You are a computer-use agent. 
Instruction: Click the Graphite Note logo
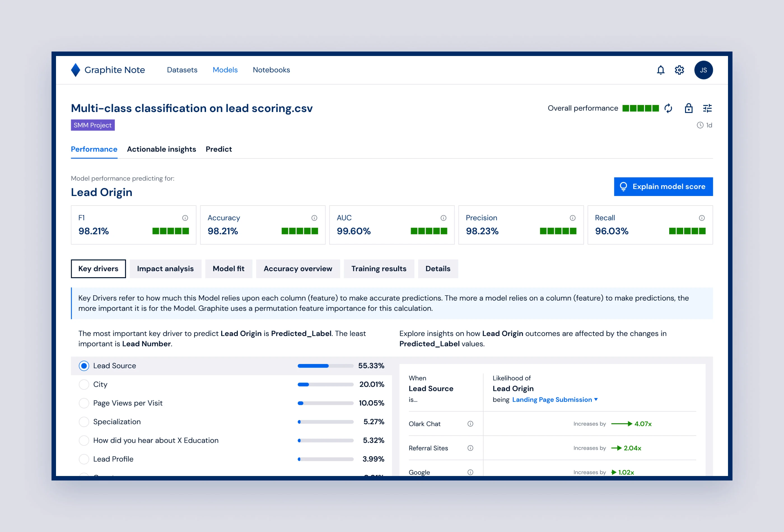(108, 70)
